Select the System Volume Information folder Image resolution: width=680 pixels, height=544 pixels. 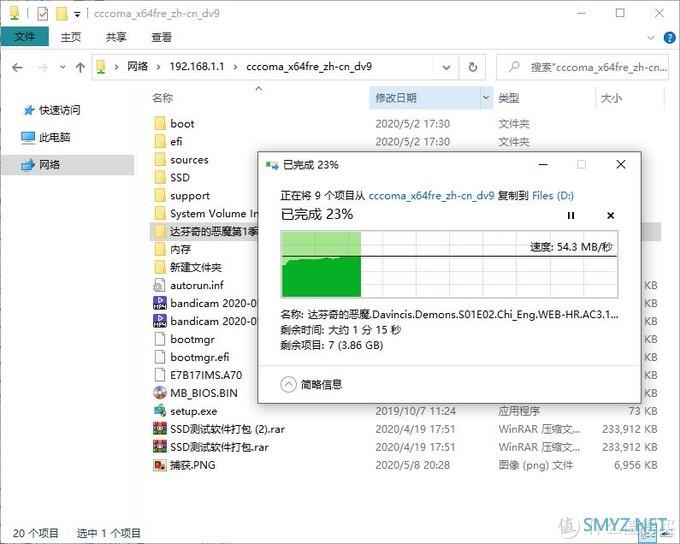coord(206,213)
